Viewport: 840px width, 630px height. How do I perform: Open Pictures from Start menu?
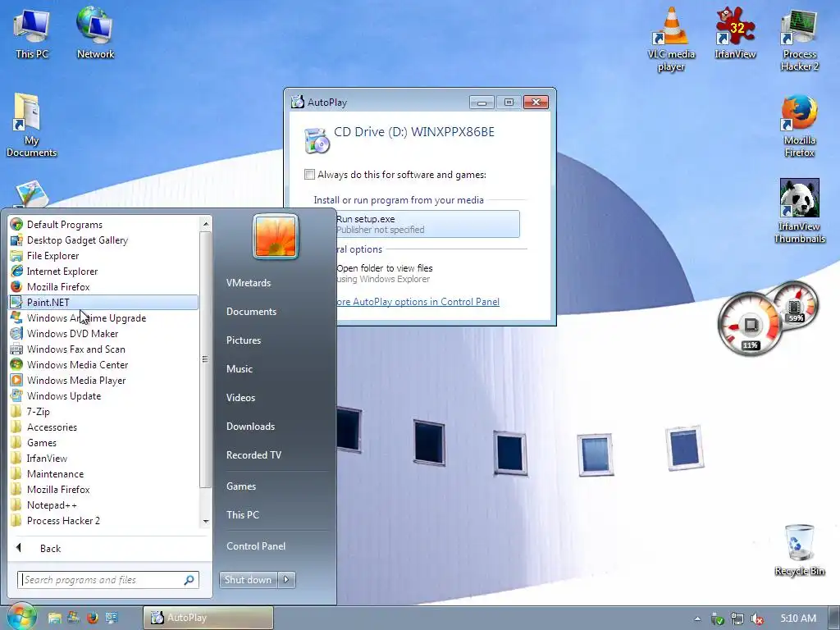pos(244,340)
